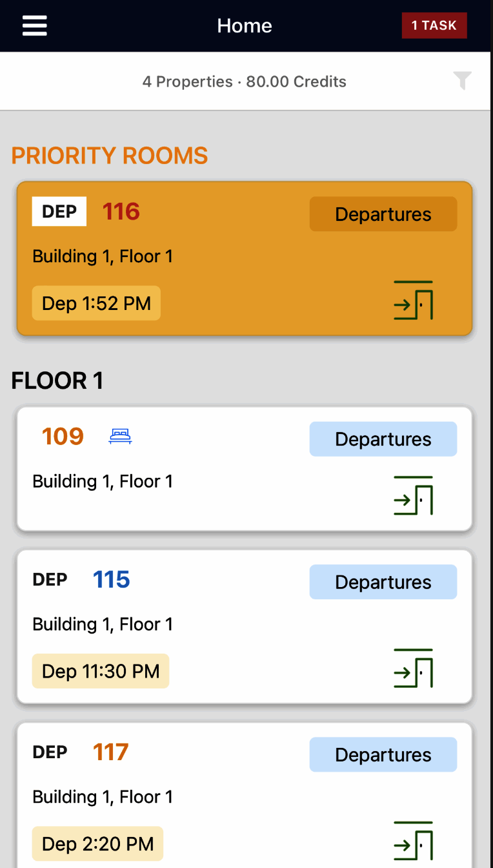This screenshot has height=868, width=493.
Task: Click the Dep 11:30 PM time chip
Action: 101,671
